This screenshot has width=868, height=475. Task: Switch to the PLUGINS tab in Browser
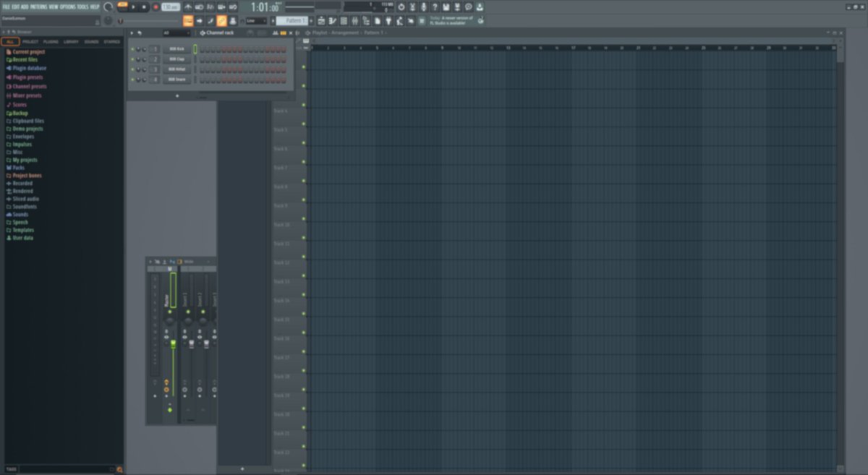[x=51, y=42]
